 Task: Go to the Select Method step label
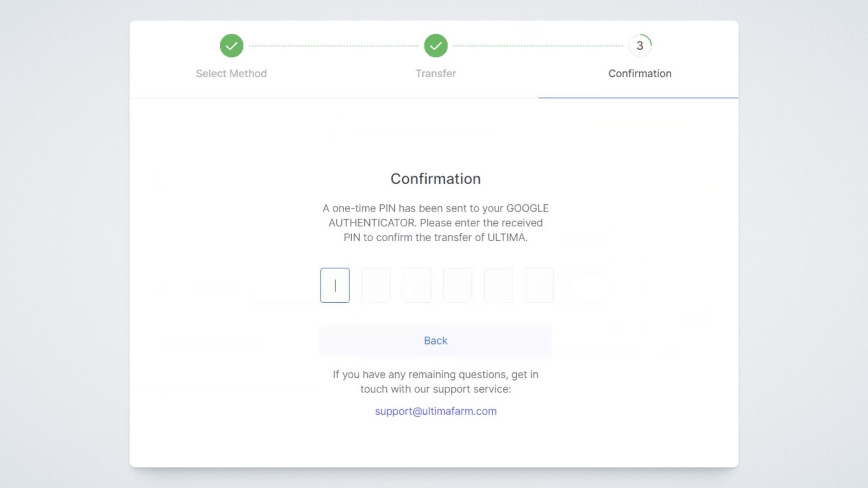point(231,74)
